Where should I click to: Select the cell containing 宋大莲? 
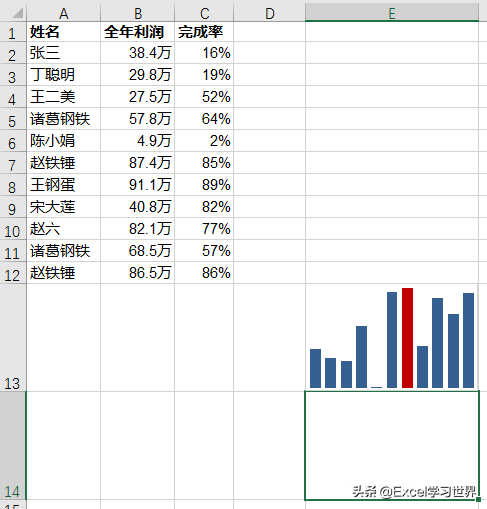click(63, 207)
